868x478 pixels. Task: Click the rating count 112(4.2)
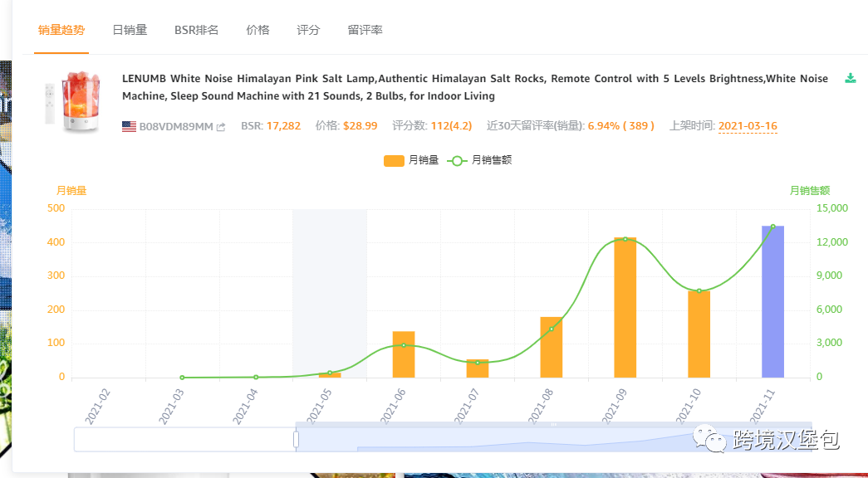coord(451,125)
